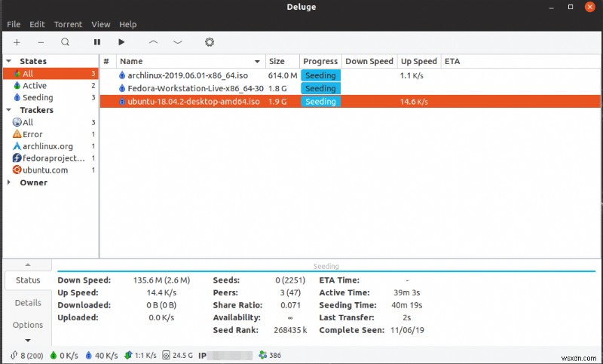Open the View menu

pyautogui.click(x=101, y=24)
